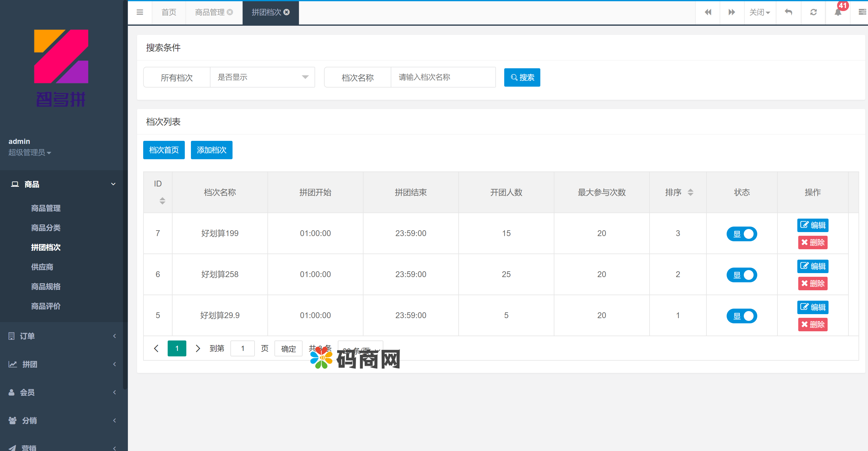Click the 添加档次 button
Image resolution: width=868 pixels, height=451 pixels.
click(x=211, y=150)
